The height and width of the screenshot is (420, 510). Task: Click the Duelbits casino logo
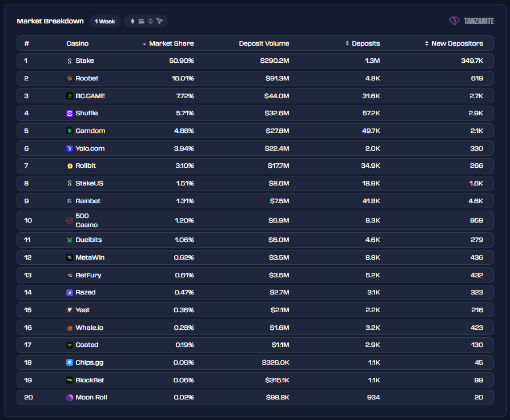69,240
